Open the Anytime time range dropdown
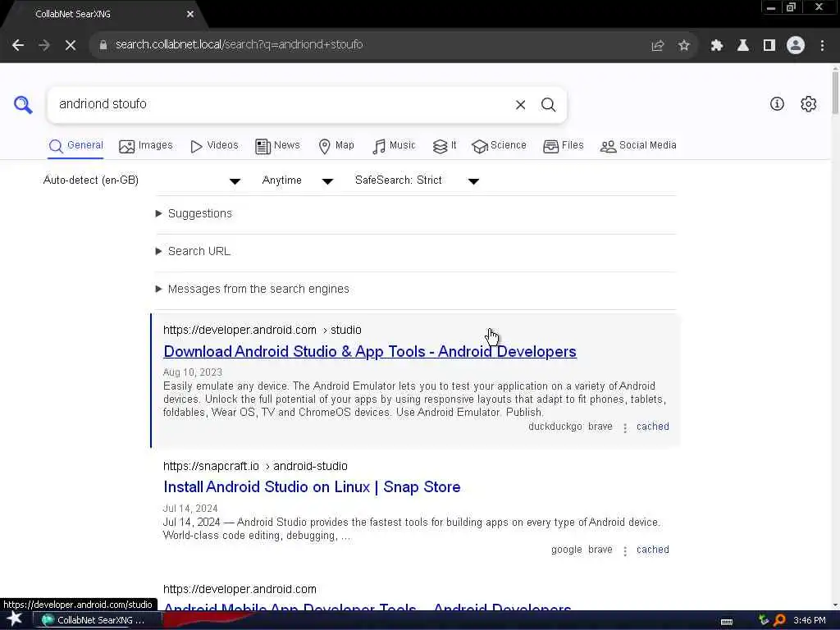This screenshot has width=840, height=630. pos(297,180)
